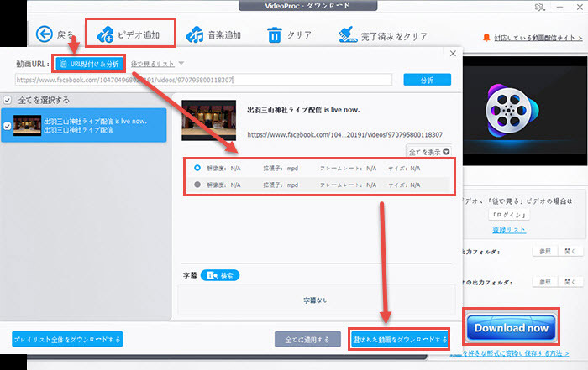
Task: Click the 字幕 検索 subtitle search button
Action: 220,275
